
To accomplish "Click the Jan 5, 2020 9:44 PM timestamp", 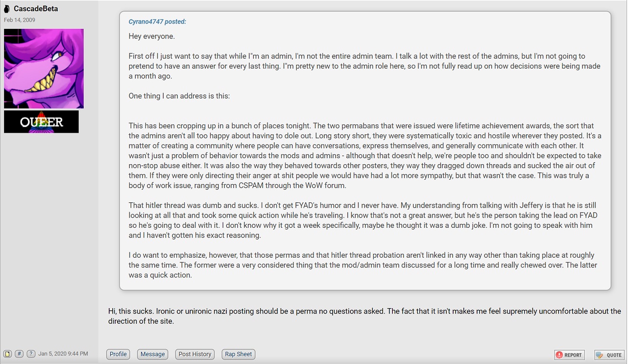I will pyautogui.click(x=63, y=354).
